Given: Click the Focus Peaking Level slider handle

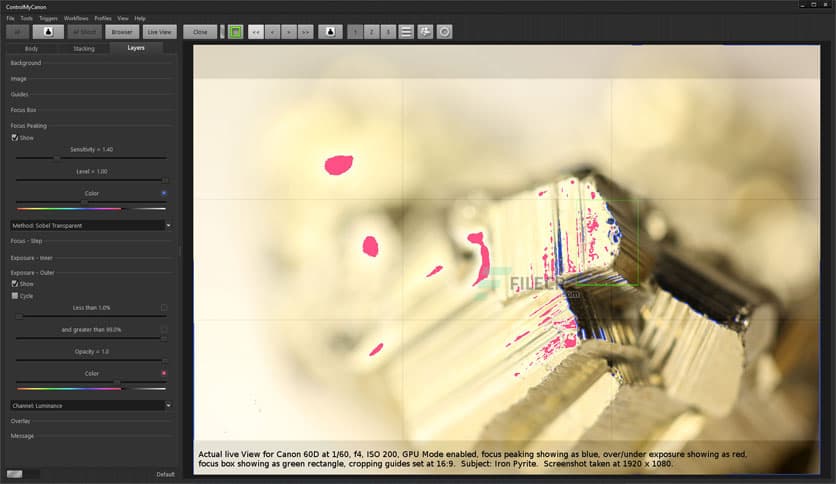Looking at the screenshot, I should 165,180.
